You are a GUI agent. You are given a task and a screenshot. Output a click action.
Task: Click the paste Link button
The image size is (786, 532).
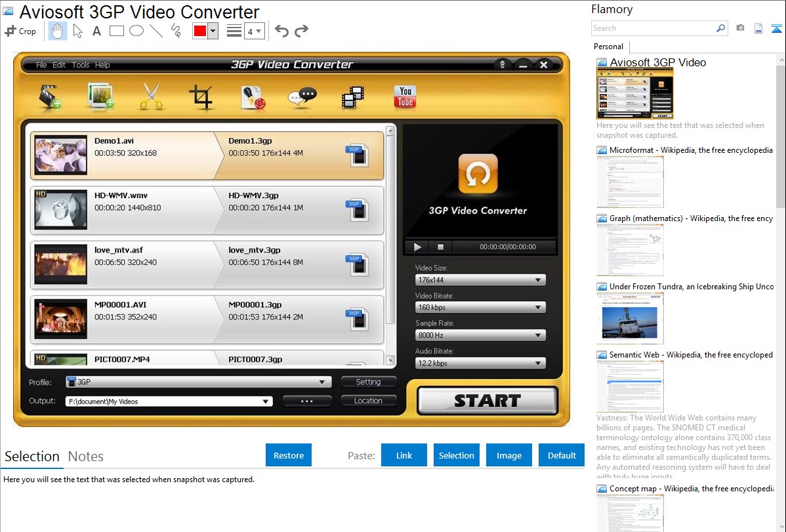pos(404,455)
